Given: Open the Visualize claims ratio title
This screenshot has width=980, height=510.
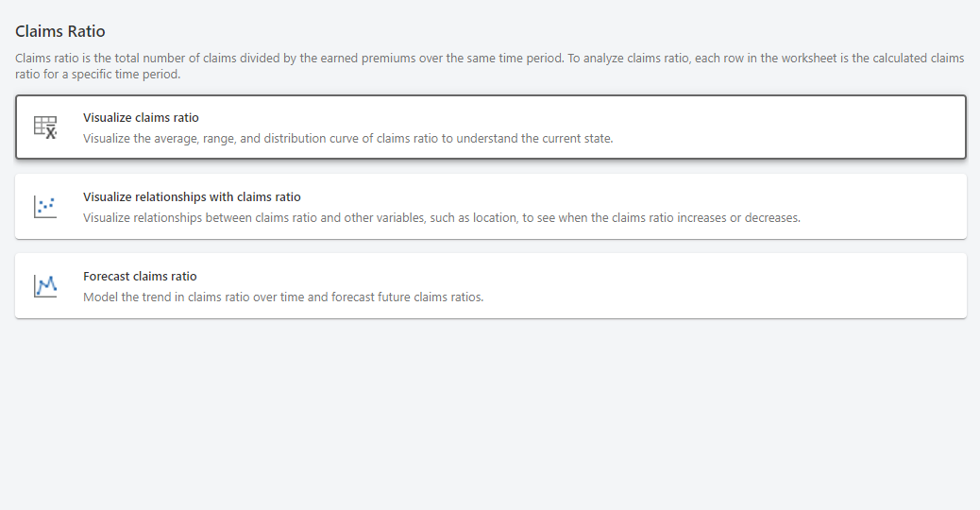Looking at the screenshot, I should (141, 118).
